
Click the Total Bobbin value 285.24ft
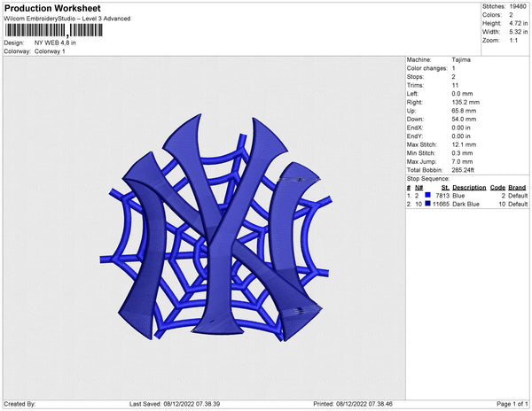(463, 170)
